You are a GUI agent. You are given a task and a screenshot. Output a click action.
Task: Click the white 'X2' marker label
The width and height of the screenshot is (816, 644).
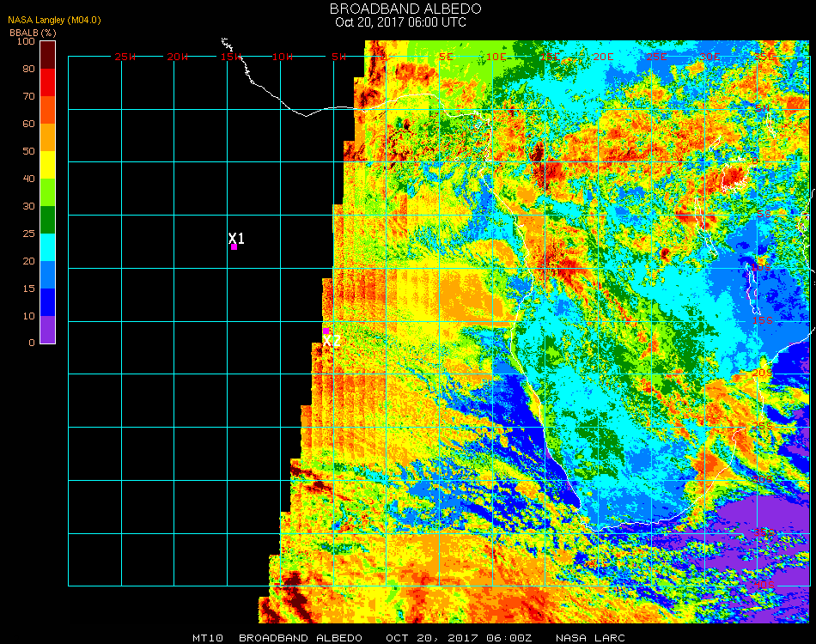331,341
